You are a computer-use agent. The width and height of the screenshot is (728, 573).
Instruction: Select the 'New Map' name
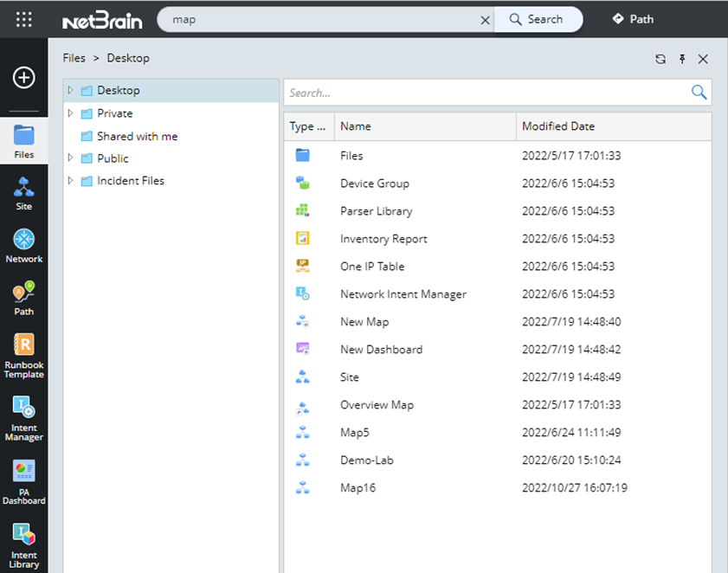tap(364, 322)
